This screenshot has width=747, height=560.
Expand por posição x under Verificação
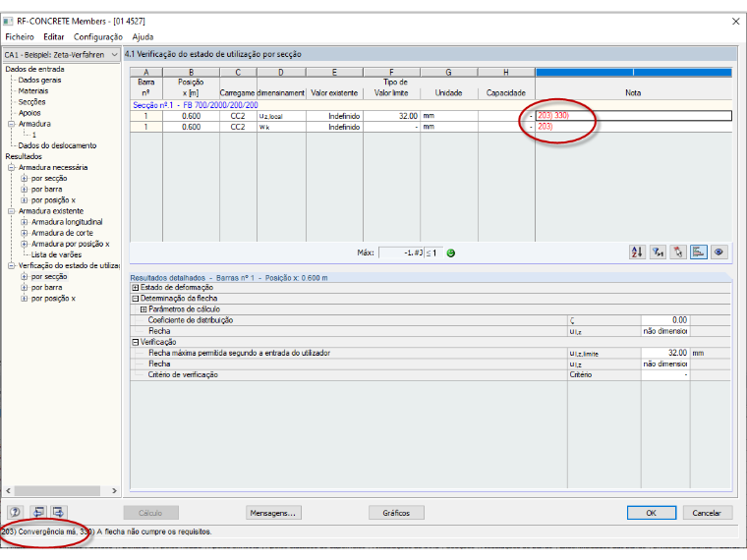25,299
